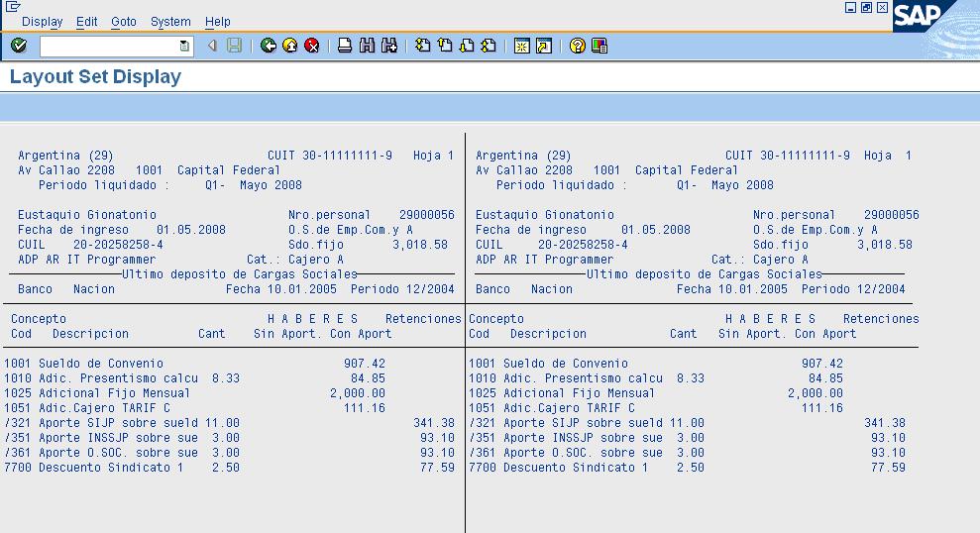Go to Next Page icon

click(x=467, y=46)
